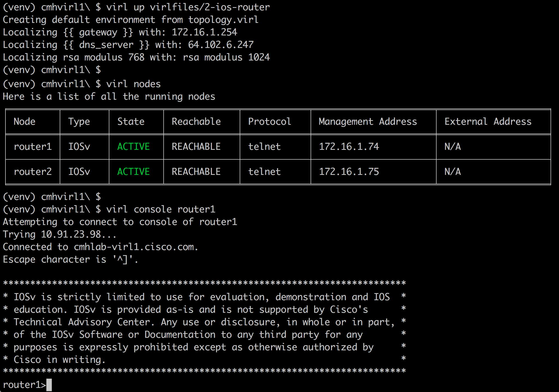The height and width of the screenshot is (392, 559).
Task: Click the 10.91.23.98 IP address
Action: pos(71,234)
